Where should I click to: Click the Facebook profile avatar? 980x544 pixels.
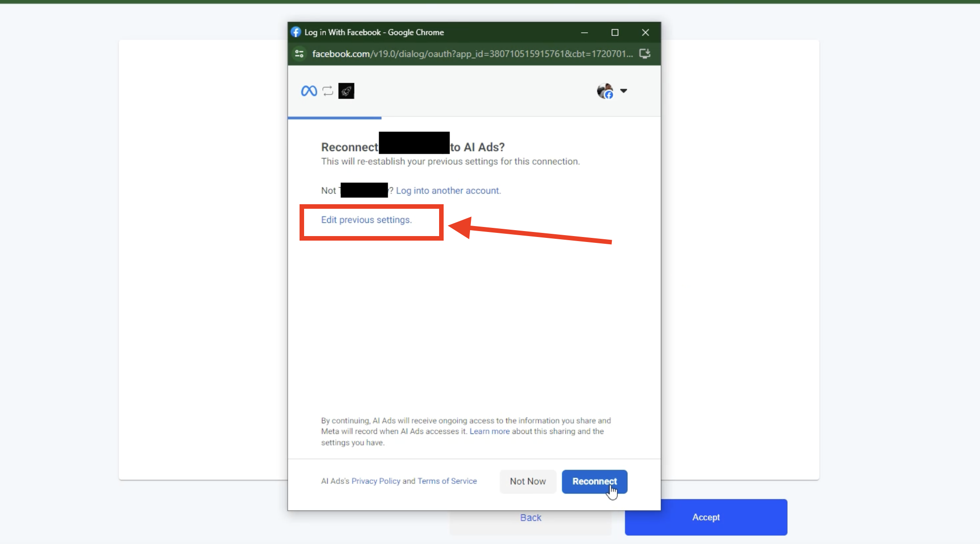click(x=605, y=91)
